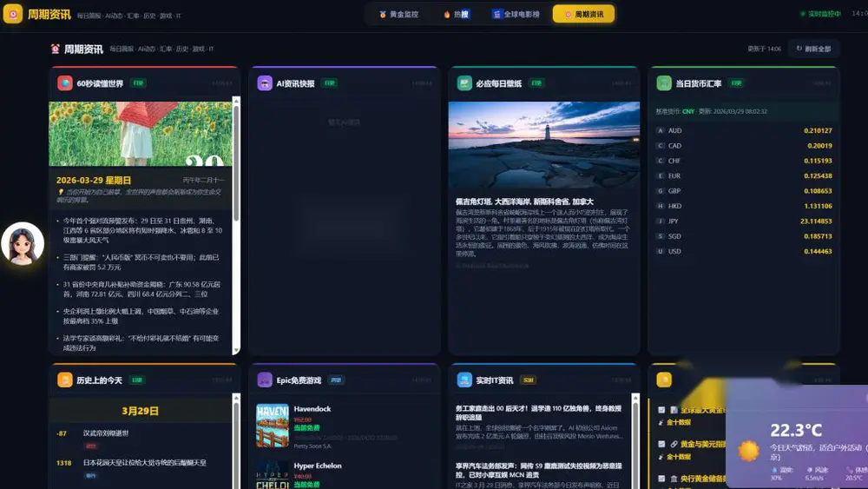Click the 实时监控中 status indicator
The width and height of the screenshot is (868, 489).
tap(820, 14)
